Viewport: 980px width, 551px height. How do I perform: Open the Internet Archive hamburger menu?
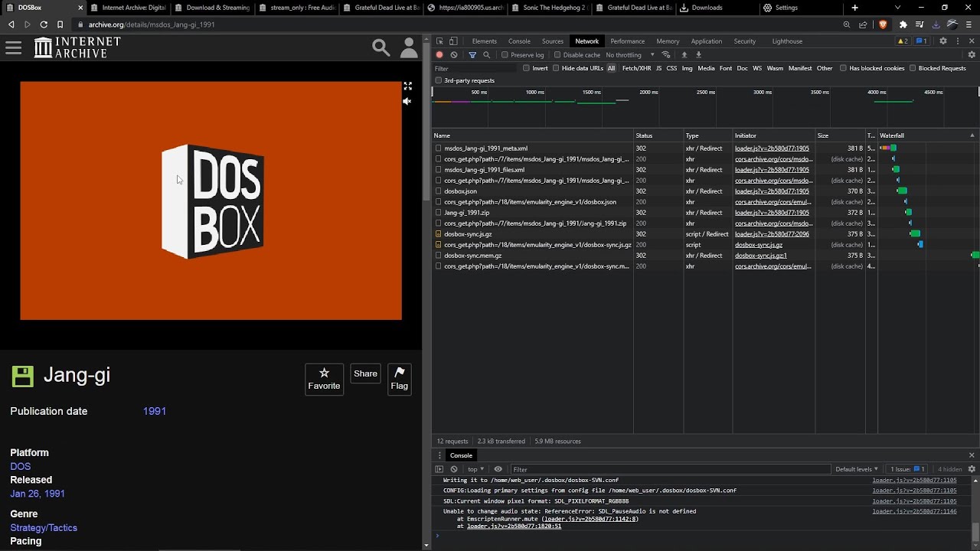coord(13,48)
